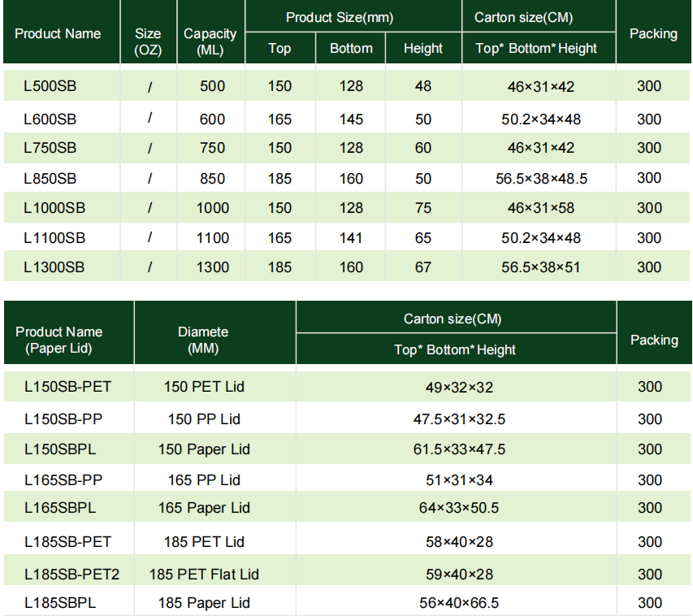Select the L150SB-PET lid row name
The image size is (693, 616).
[x=67, y=387]
